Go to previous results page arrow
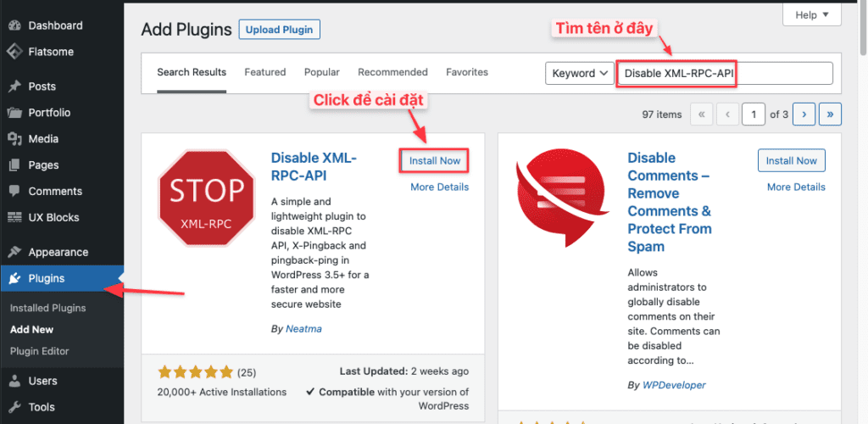 (x=728, y=114)
